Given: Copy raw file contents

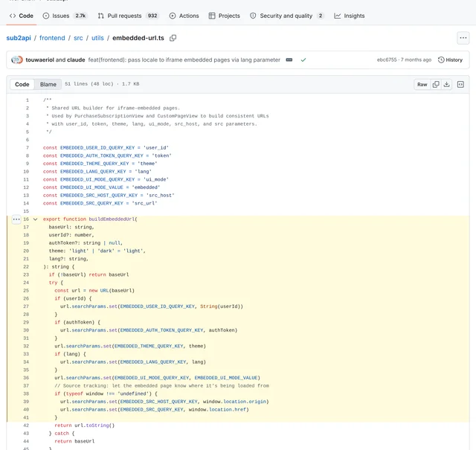Looking at the screenshot, I should (436, 84).
